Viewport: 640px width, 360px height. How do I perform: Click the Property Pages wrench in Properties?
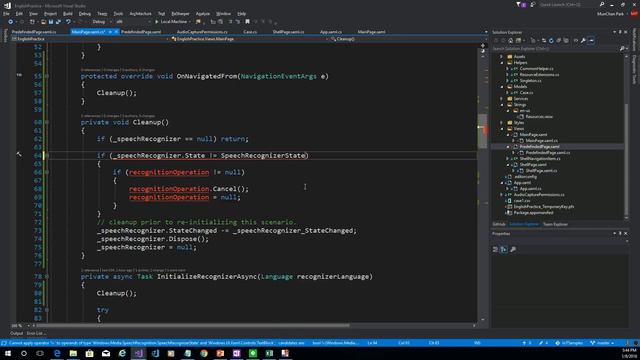pyautogui.click(x=513, y=249)
